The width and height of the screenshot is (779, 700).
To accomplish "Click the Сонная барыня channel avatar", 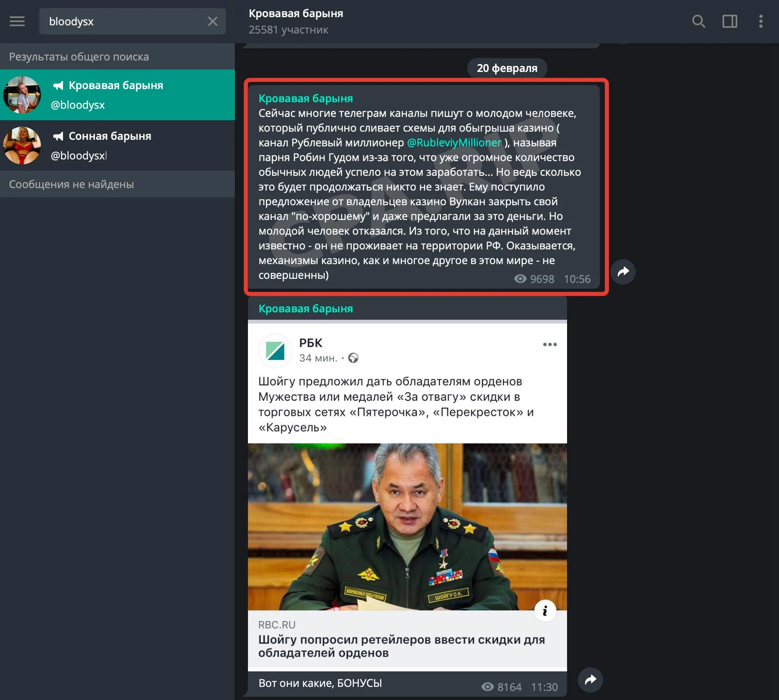I will (x=22, y=146).
